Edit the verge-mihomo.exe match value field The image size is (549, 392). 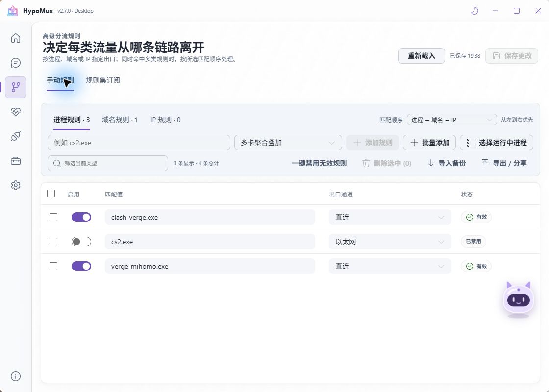pos(210,266)
